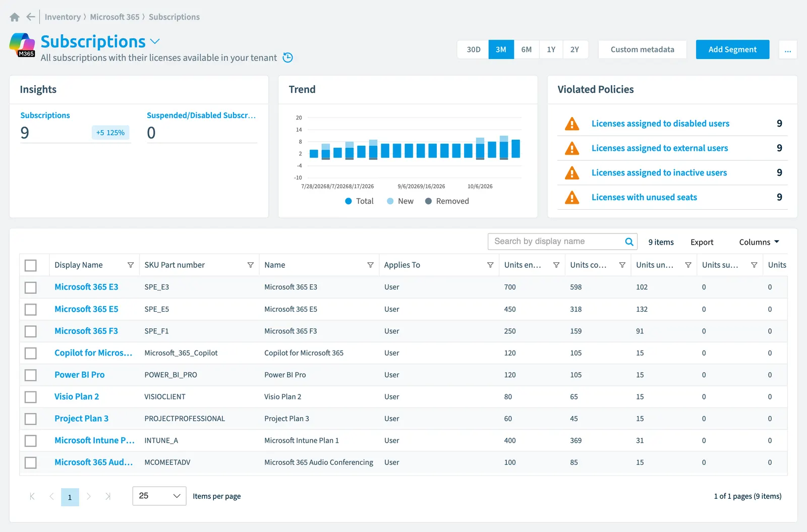The image size is (807, 532).
Task: Click warning icon for external users policy
Action: [572, 148]
